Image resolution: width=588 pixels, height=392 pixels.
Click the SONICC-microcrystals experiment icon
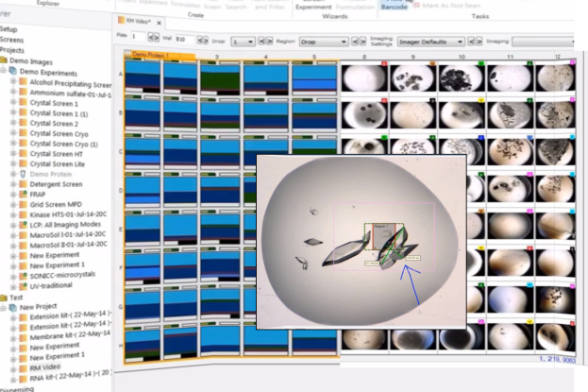pos(24,276)
